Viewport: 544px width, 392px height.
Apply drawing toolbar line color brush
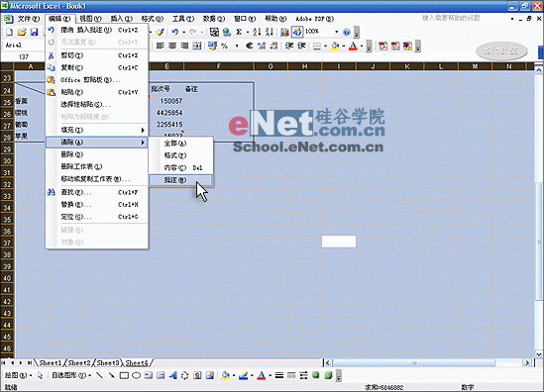click(243, 375)
